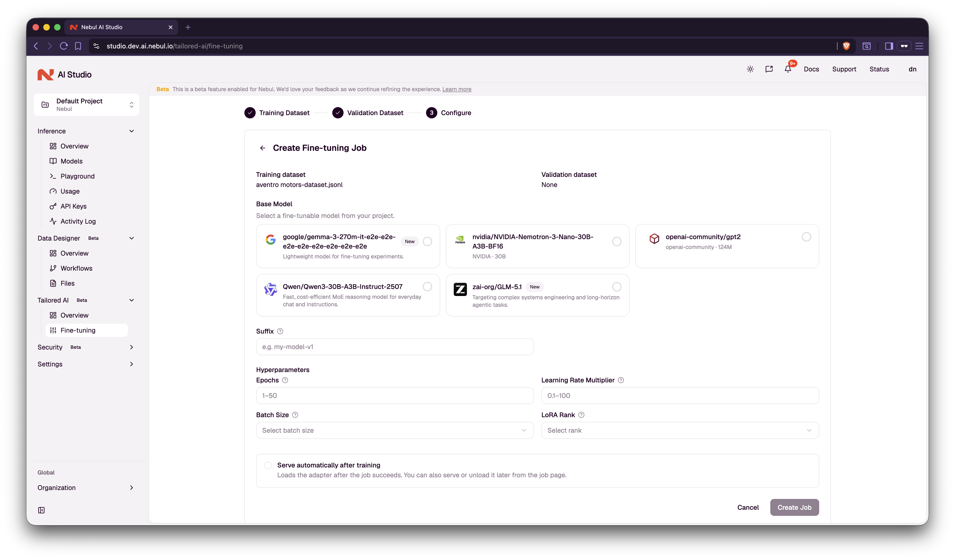Collapse the sidebar panel icon

[41, 510]
